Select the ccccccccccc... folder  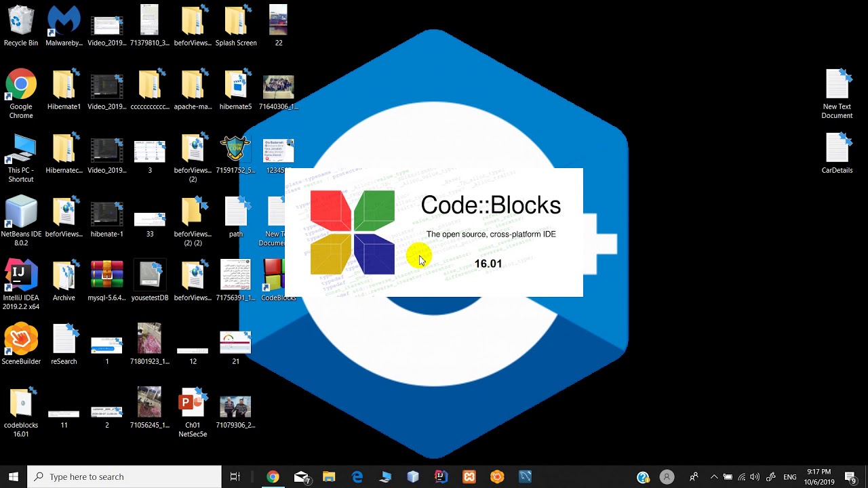(x=149, y=89)
